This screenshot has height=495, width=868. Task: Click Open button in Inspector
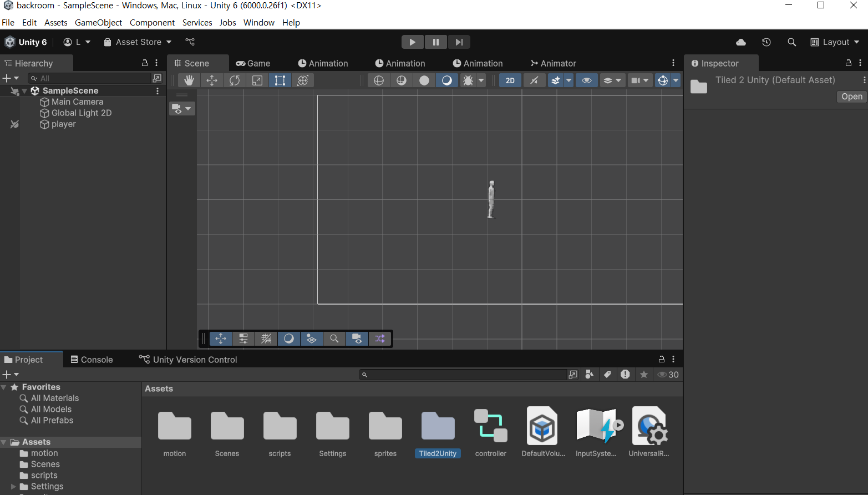851,97
